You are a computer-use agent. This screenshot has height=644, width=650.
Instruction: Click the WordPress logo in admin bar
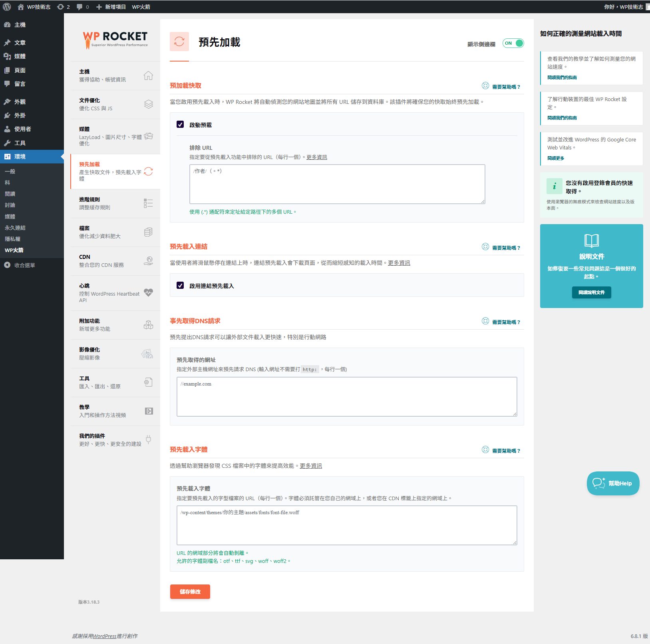(7, 7)
